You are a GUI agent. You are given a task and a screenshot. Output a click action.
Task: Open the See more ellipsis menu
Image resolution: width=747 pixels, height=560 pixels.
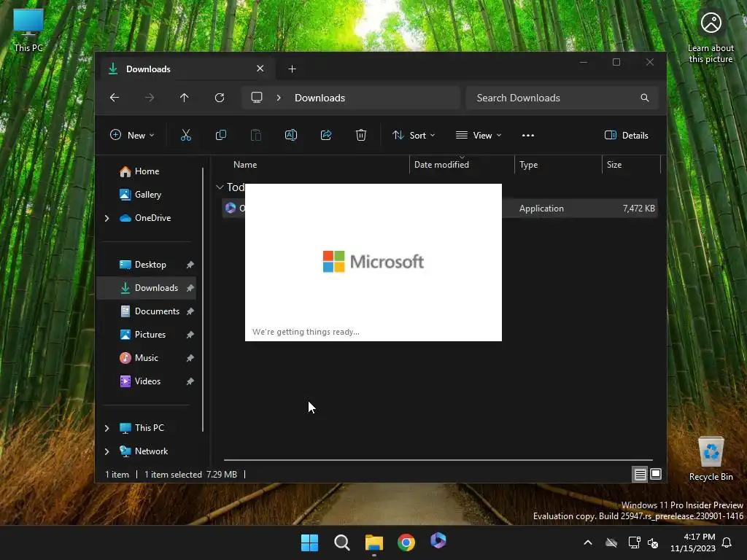point(528,135)
